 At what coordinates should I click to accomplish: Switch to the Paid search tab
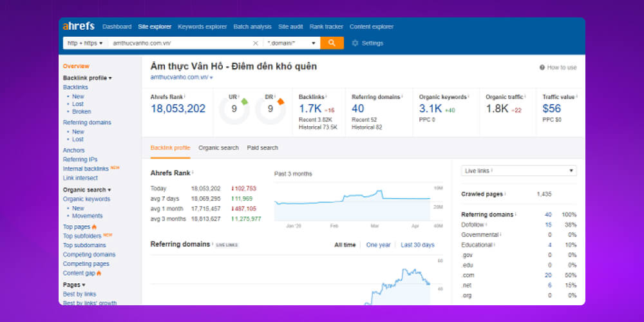click(263, 148)
